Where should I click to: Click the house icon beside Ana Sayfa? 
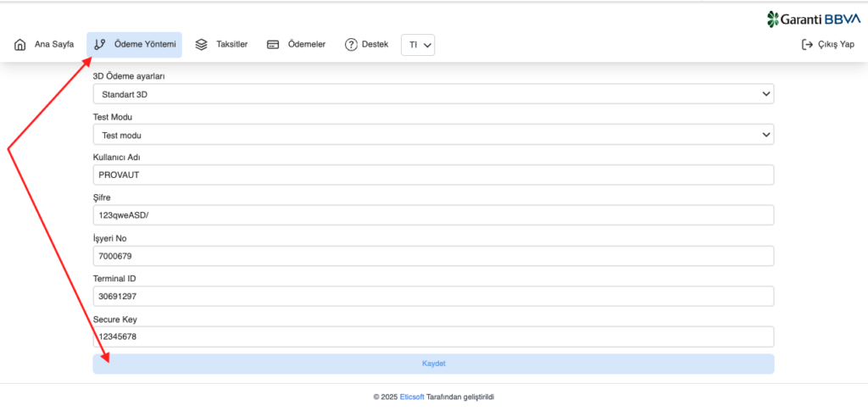tap(20, 45)
